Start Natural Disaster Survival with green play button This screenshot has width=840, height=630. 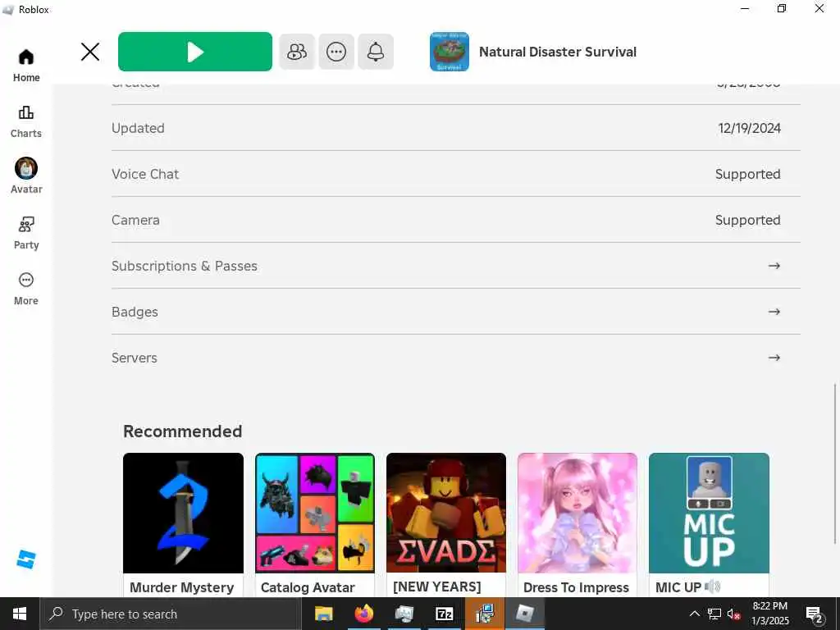[x=195, y=52]
